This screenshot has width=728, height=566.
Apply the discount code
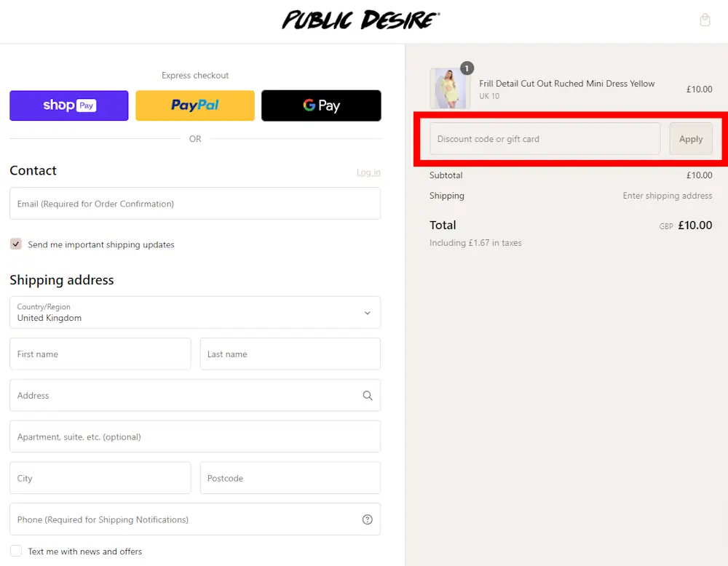pyautogui.click(x=691, y=139)
